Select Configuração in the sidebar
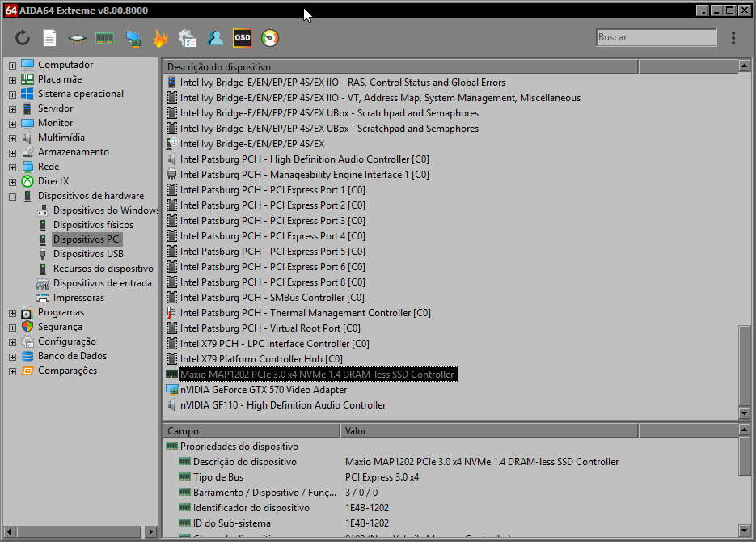756x542 pixels. click(66, 341)
